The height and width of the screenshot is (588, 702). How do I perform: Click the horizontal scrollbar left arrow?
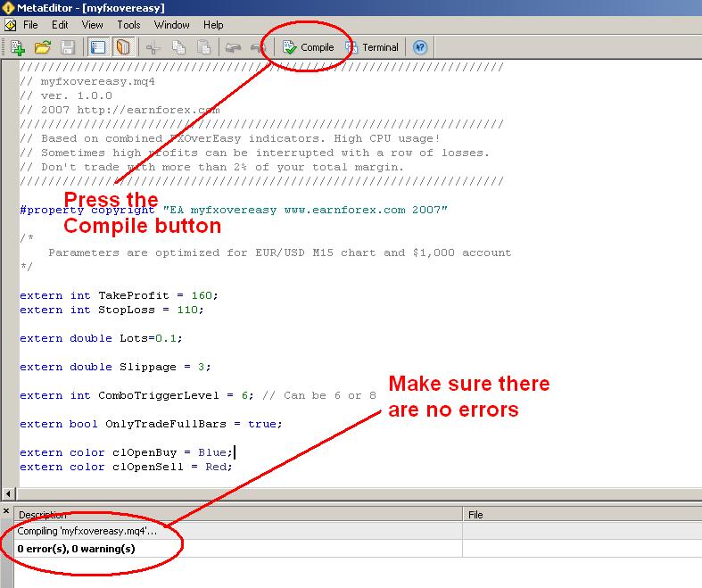pyautogui.click(x=8, y=494)
